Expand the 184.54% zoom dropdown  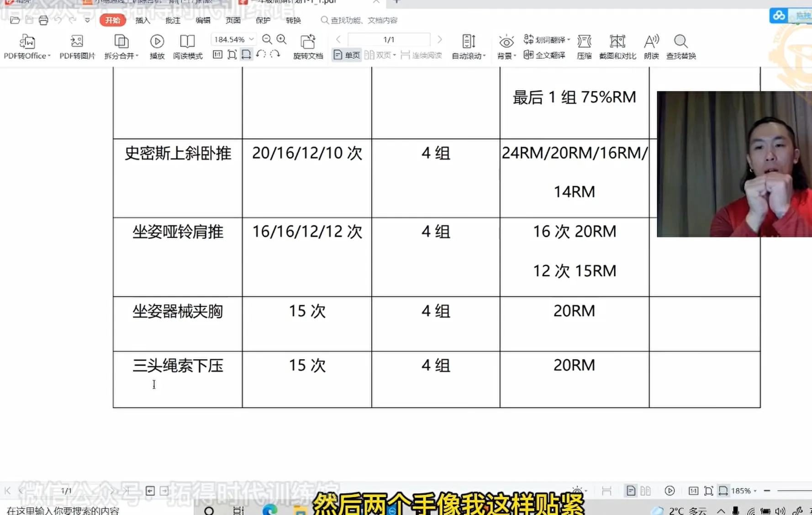tap(251, 40)
